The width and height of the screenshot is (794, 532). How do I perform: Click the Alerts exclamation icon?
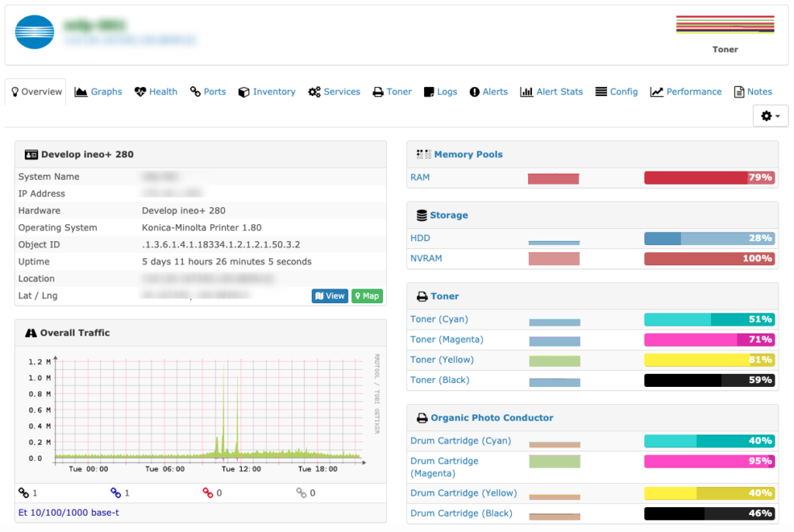pos(475,92)
